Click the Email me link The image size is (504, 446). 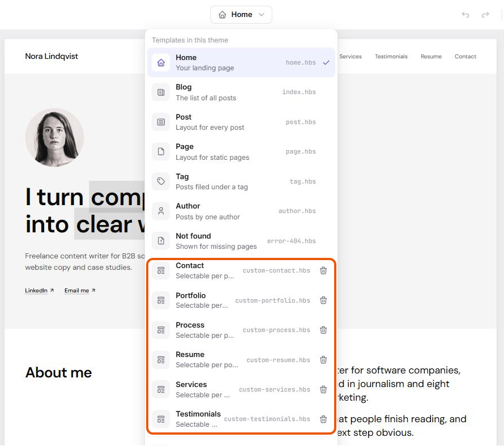[x=80, y=291]
